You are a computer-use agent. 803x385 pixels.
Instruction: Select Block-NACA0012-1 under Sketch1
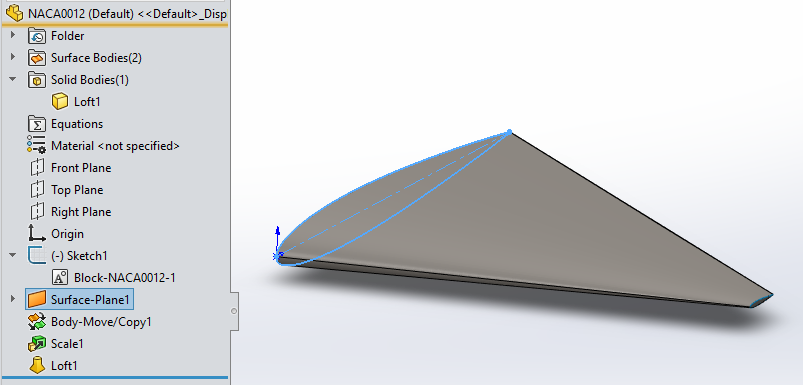coord(125,277)
